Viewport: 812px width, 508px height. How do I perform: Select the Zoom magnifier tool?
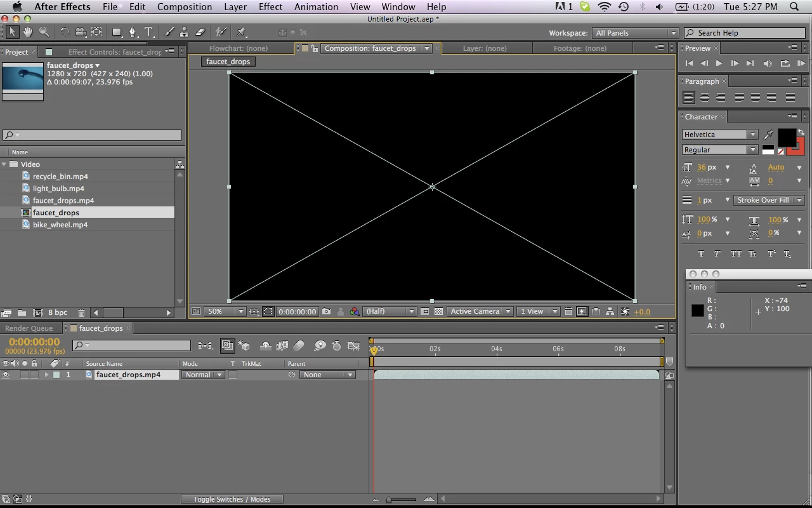44,32
